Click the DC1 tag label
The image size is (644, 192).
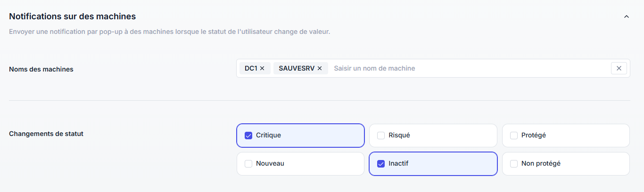251,68
